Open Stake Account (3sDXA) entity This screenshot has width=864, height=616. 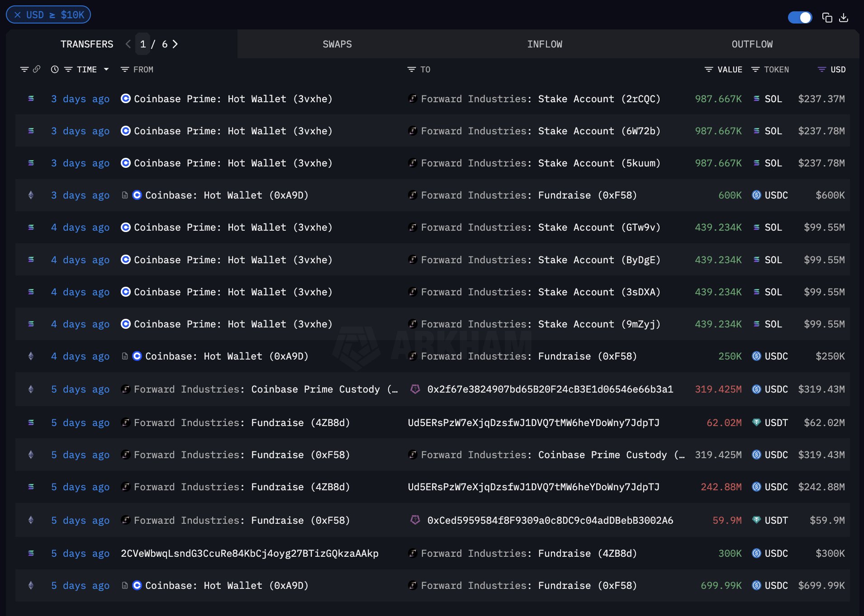coord(599,292)
